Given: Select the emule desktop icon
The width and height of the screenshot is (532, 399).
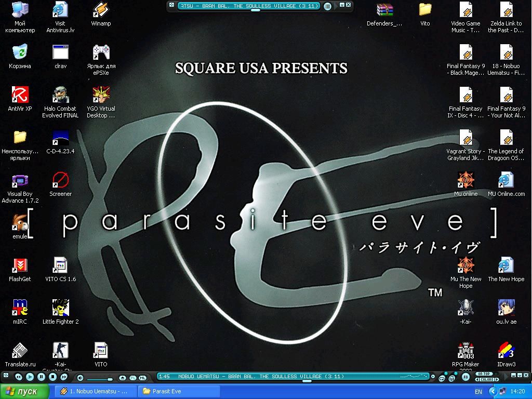Looking at the screenshot, I should click(x=20, y=227).
